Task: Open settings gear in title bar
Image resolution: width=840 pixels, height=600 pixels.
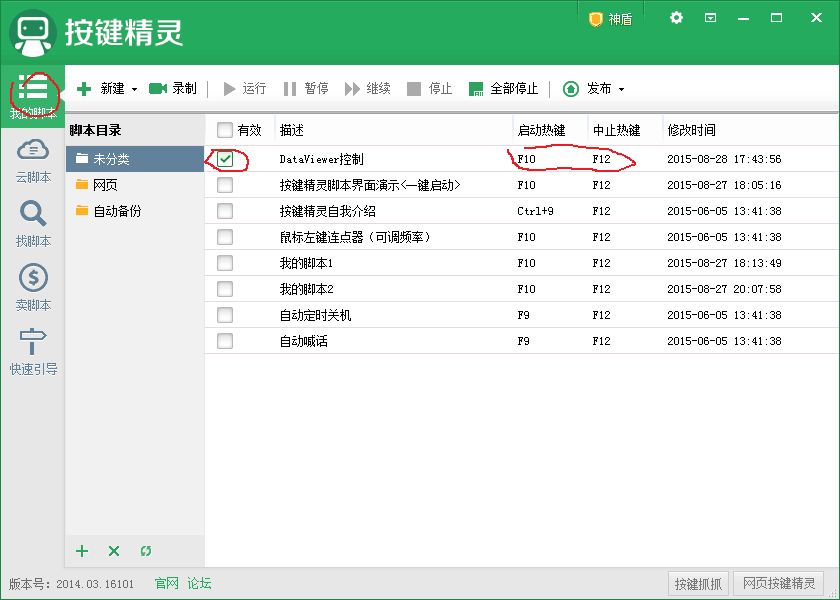Action: click(x=676, y=18)
